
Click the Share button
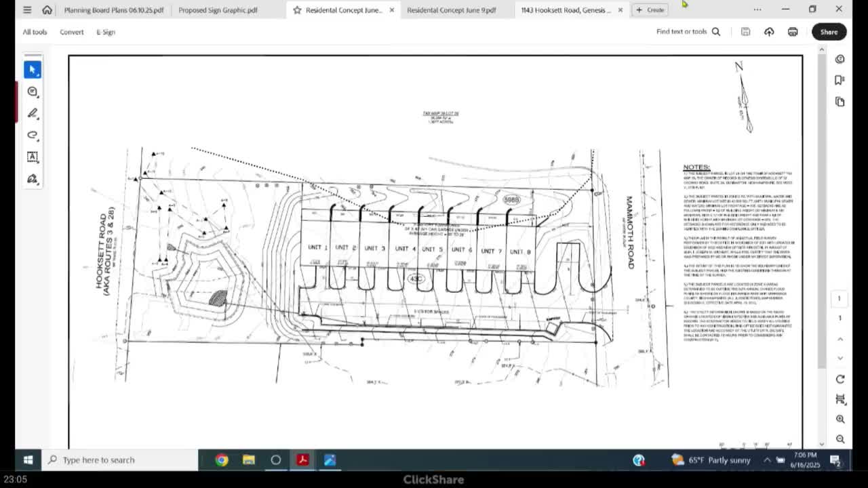click(x=829, y=32)
